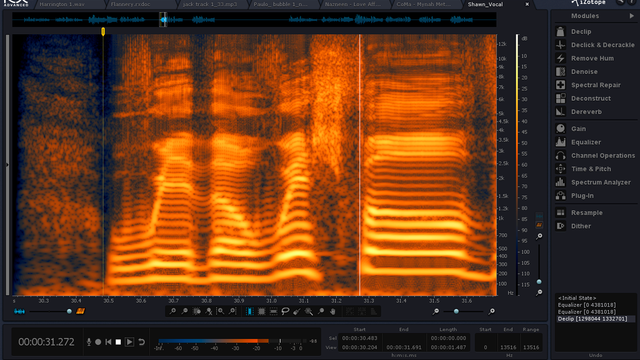Click the waveform view icon by opacity slider

19,311
